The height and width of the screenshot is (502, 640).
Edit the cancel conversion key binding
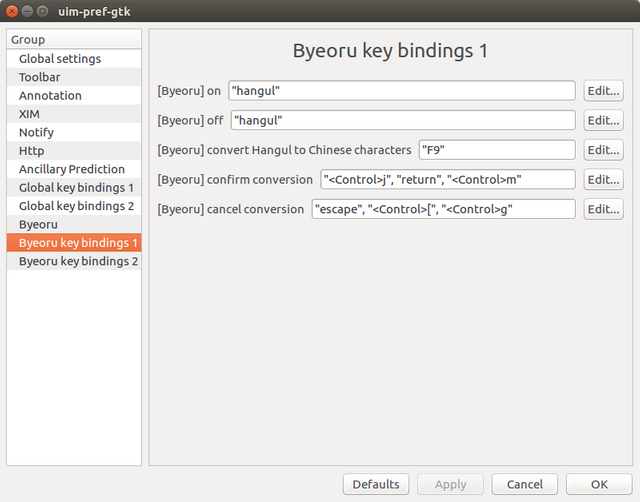(603, 210)
